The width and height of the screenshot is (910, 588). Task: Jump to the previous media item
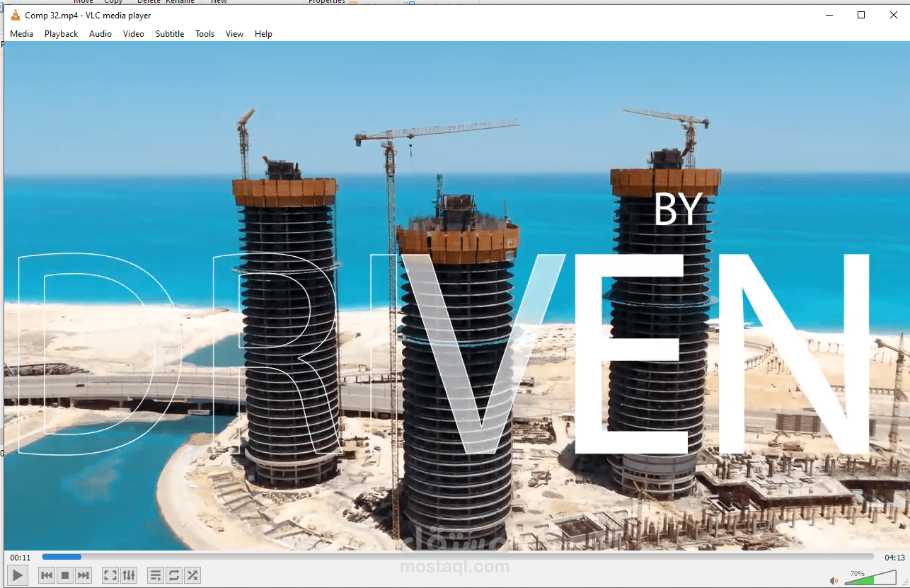pos(47,575)
